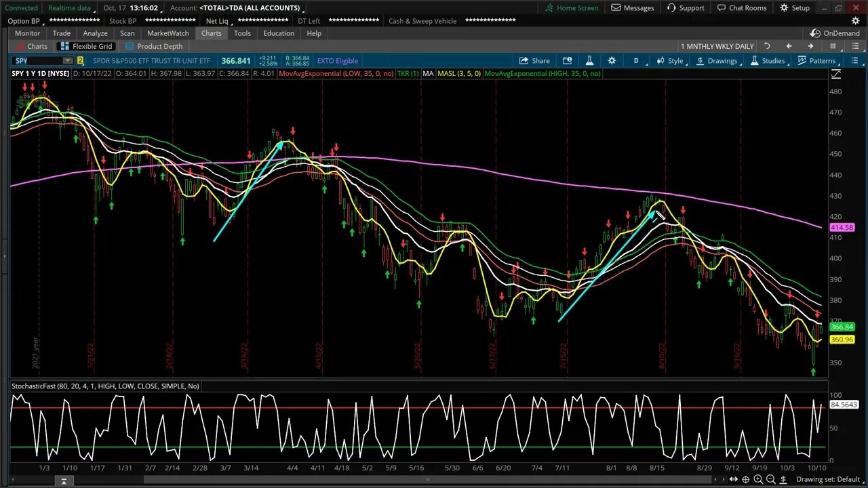The width and height of the screenshot is (868, 488).
Task: Switch to the Monitor tab
Action: coord(27,33)
